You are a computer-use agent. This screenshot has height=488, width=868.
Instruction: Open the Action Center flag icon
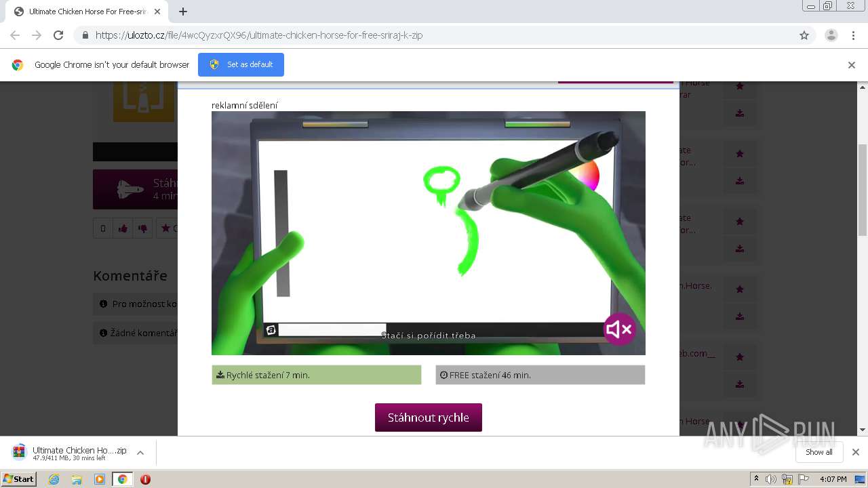[804, 479]
